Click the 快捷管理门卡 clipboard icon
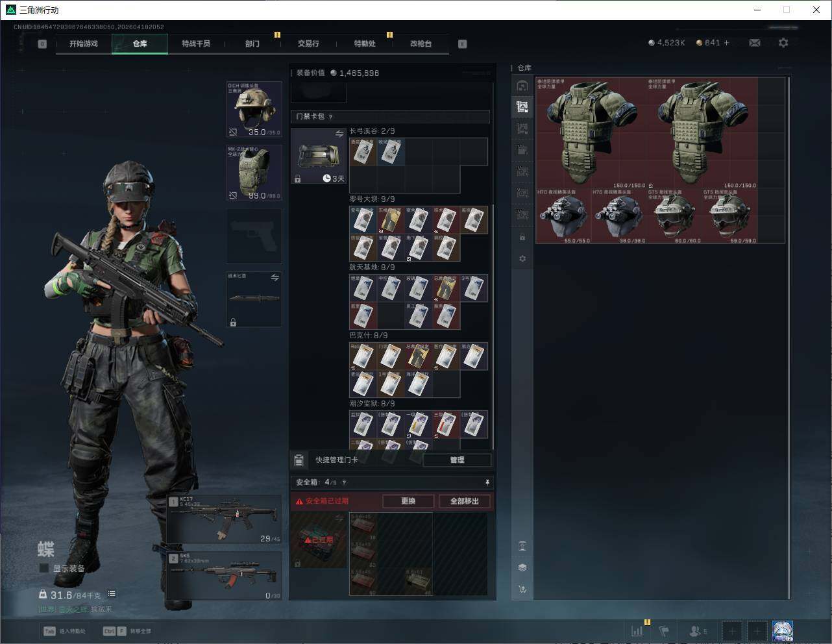The height and width of the screenshot is (644, 832). click(299, 460)
